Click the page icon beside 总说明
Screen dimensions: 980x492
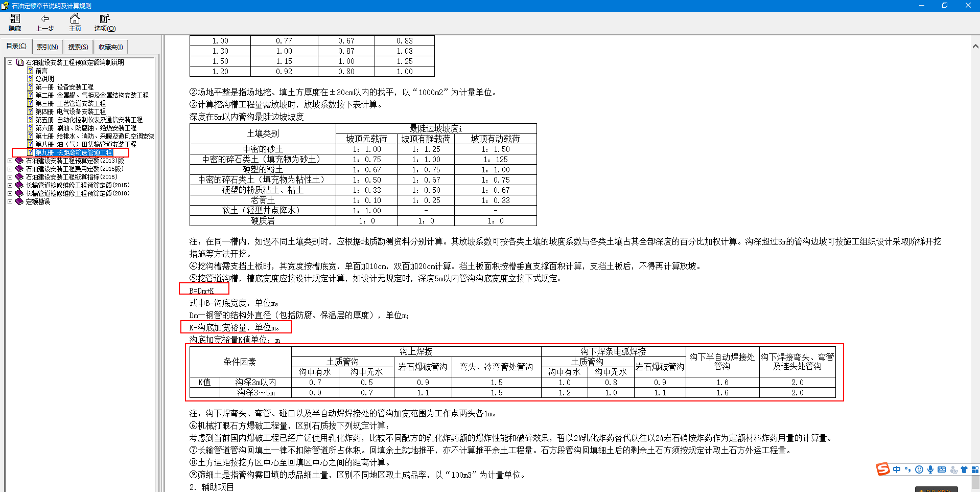[30, 79]
